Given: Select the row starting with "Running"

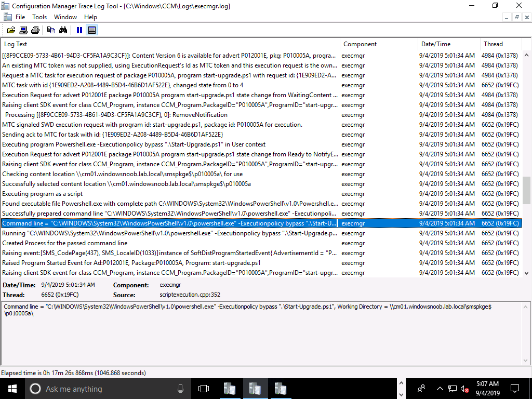Looking at the screenshot, I should point(261,233).
